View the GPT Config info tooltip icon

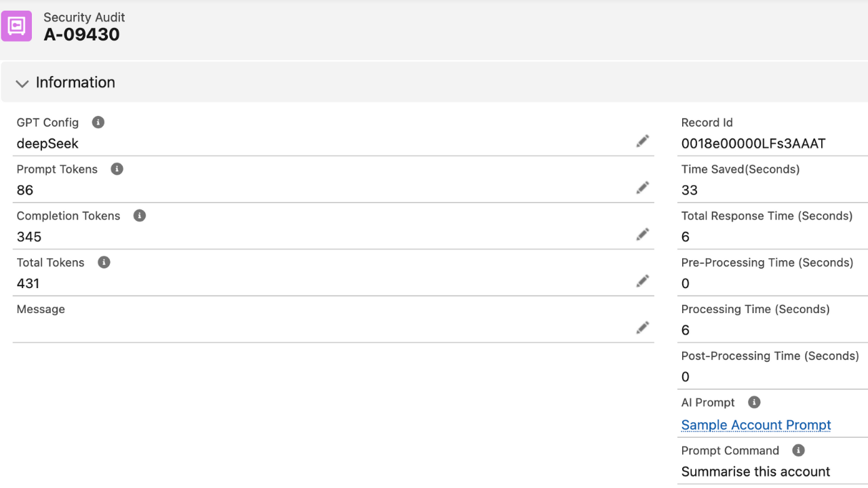(x=97, y=122)
